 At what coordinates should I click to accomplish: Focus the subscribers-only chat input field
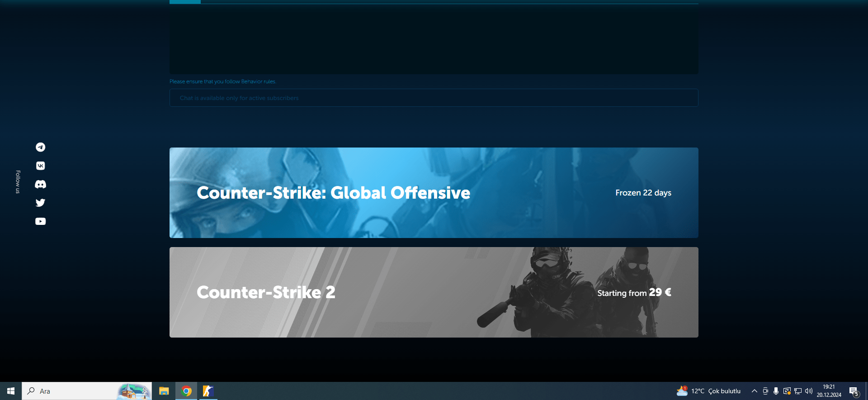click(434, 98)
